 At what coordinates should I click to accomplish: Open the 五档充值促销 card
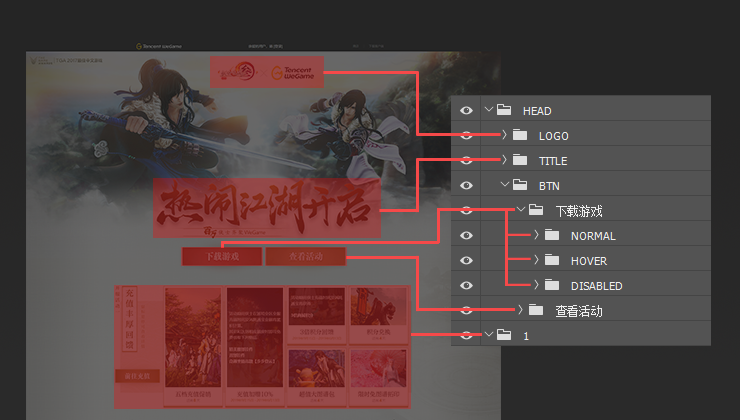193,346
